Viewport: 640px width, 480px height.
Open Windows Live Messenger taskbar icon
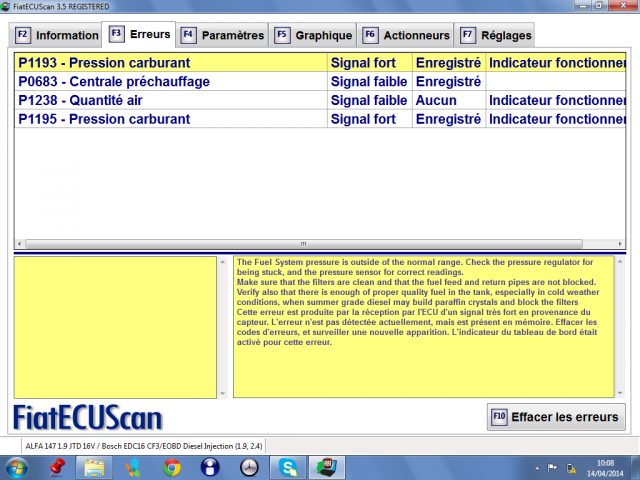point(133,468)
